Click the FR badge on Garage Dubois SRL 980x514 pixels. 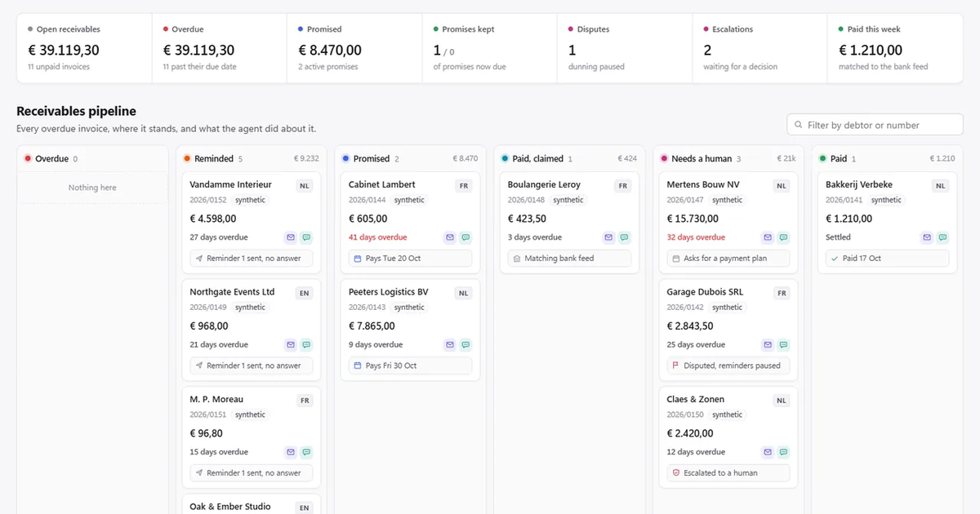click(x=782, y=293)
